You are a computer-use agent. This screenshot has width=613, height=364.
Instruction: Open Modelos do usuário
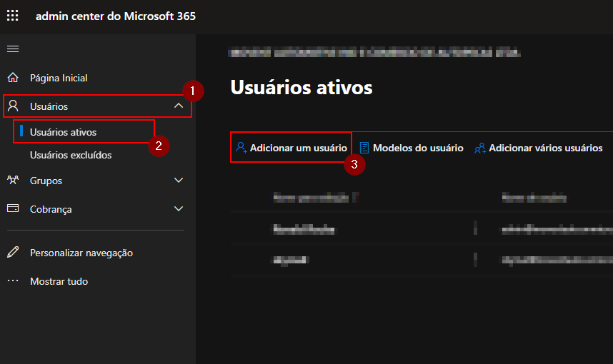[412, 148]
